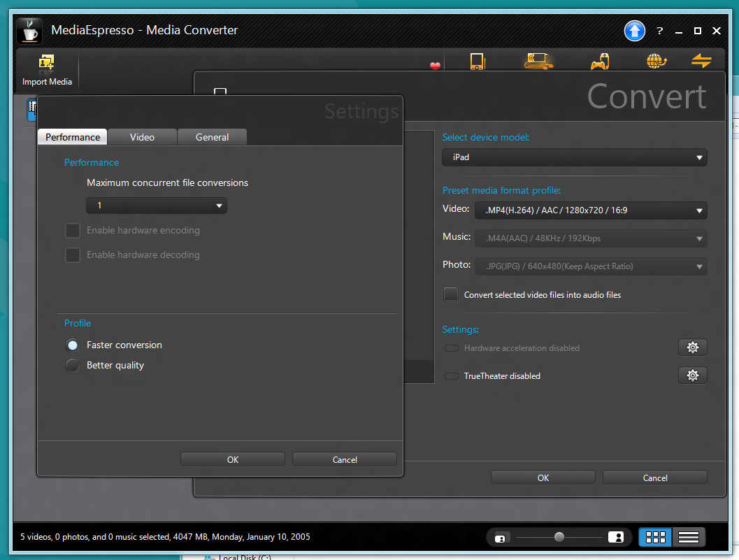Switch to the Performance tab

pyautogui.click(x=73, y=137)
